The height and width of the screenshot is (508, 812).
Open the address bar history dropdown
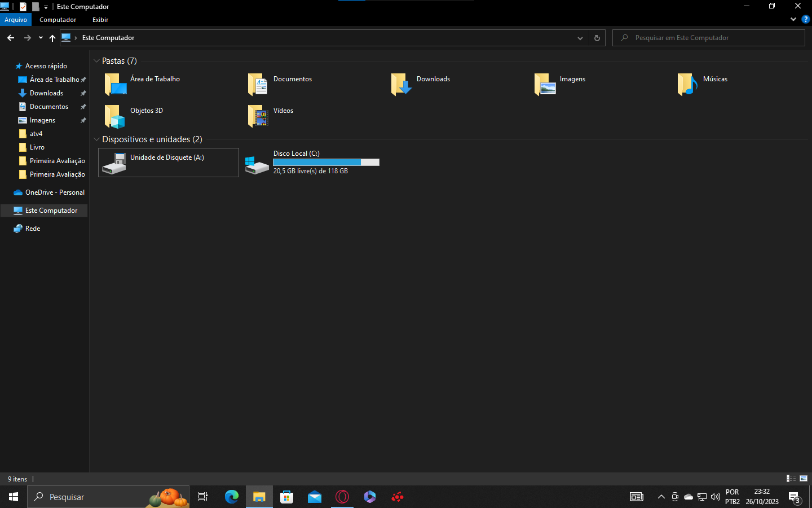[580, 38]
